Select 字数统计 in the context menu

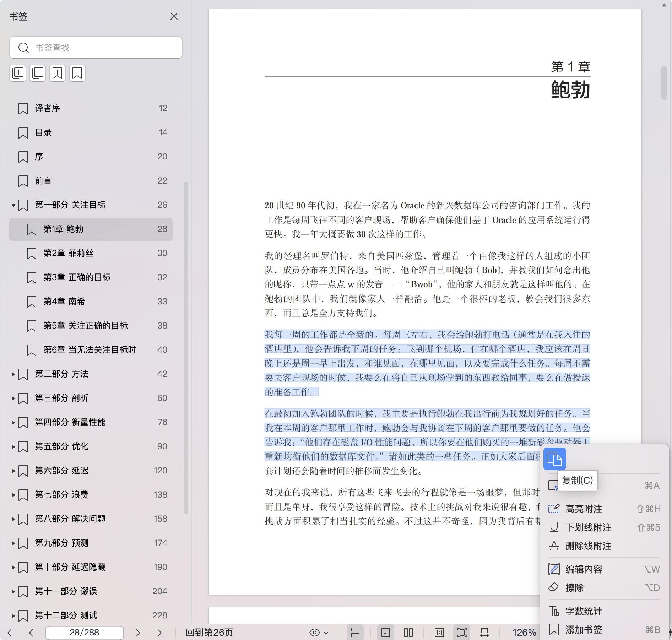(x=584, y=611)
